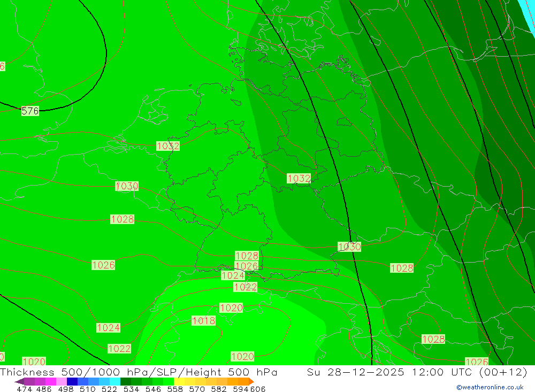535x392 pixels.
Task: Click the 576 height contour label
Action: [x=30, y=111]
